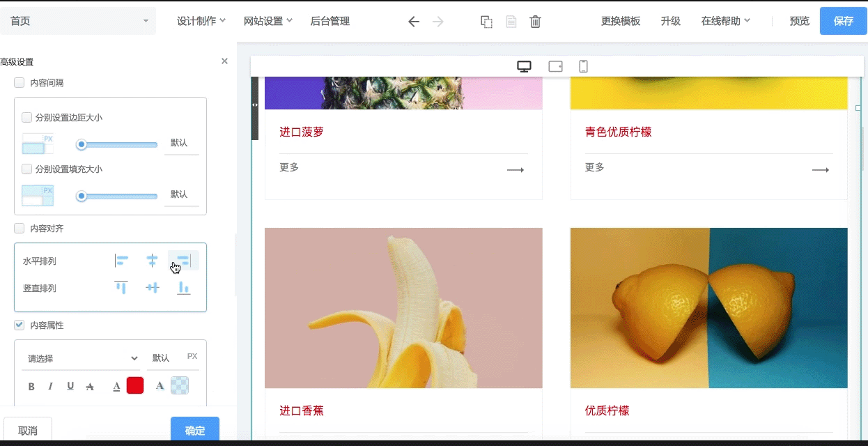The image size is (868, 446).
Task: Open the 在线帮助 dropdown menu
Action: (725, 22)
